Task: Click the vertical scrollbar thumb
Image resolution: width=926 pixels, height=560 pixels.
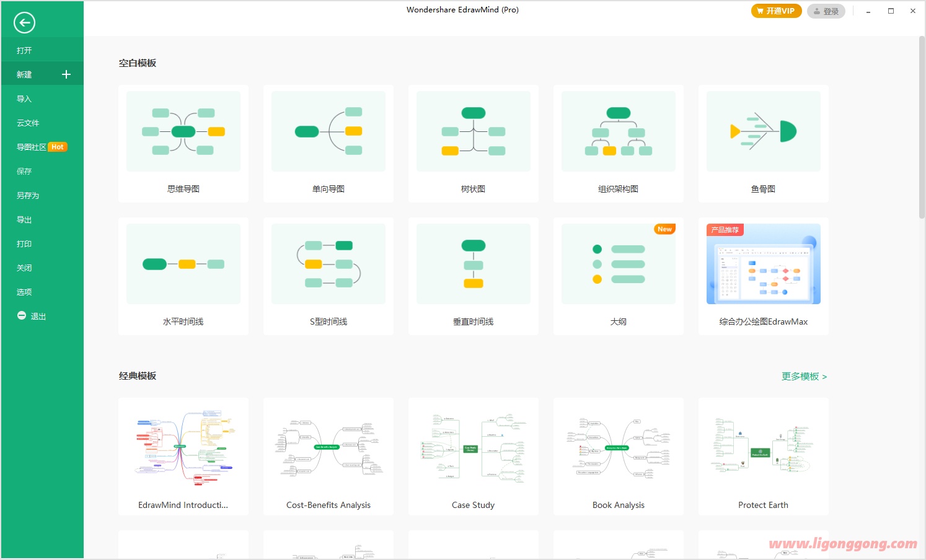Action: pyautogui.click(x=922, y=127)
